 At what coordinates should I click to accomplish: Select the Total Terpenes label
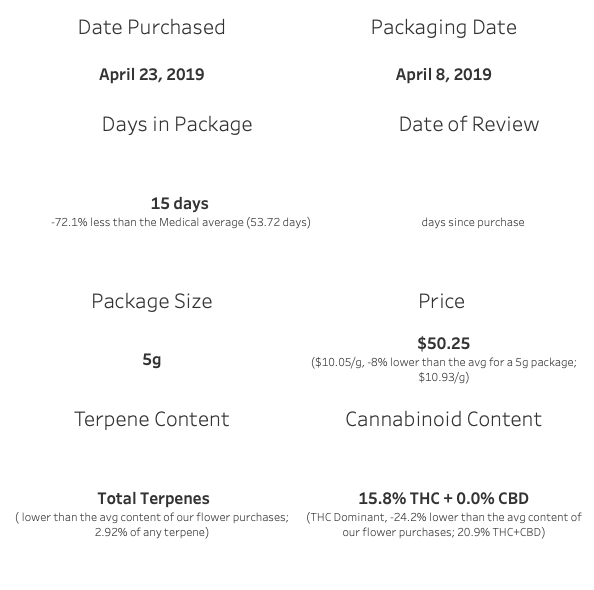click(153, 499)
